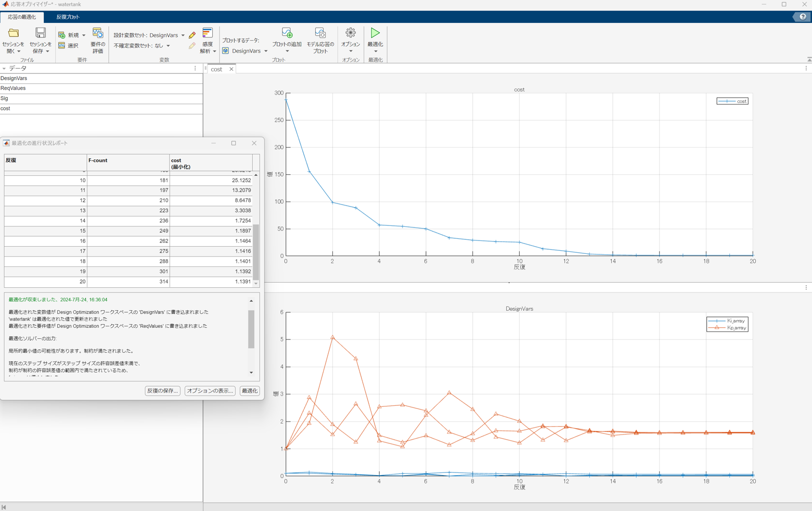Click the disabled uncertain variables pencil icon

click(x=192, y=46)
